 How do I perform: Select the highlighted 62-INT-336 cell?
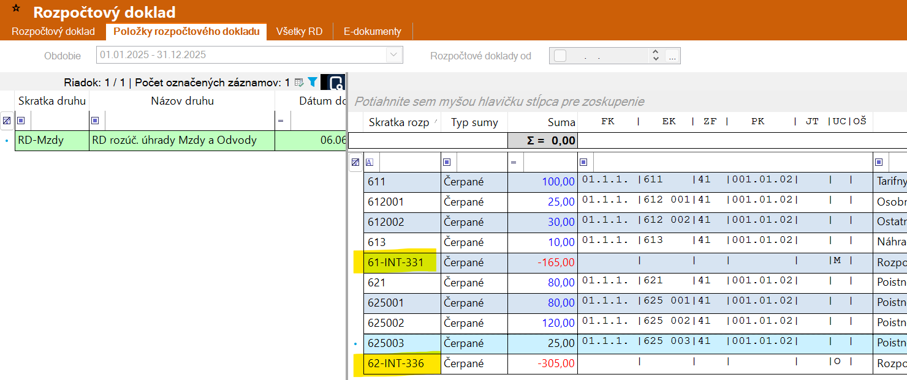401,364
